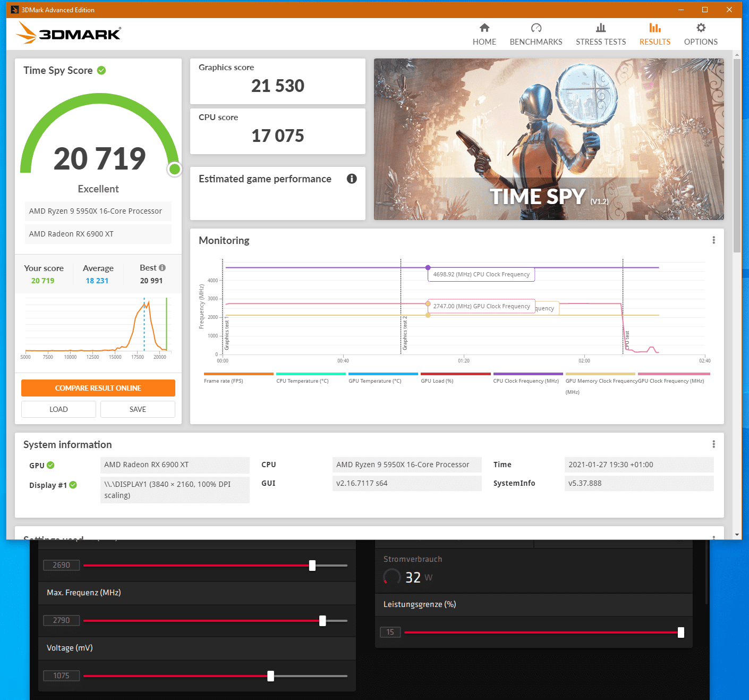The width and height of the screenshot is (749, 700).
Task: Click the GUI version v2.16.7117 s64
Action: click(x=407, y=483)
